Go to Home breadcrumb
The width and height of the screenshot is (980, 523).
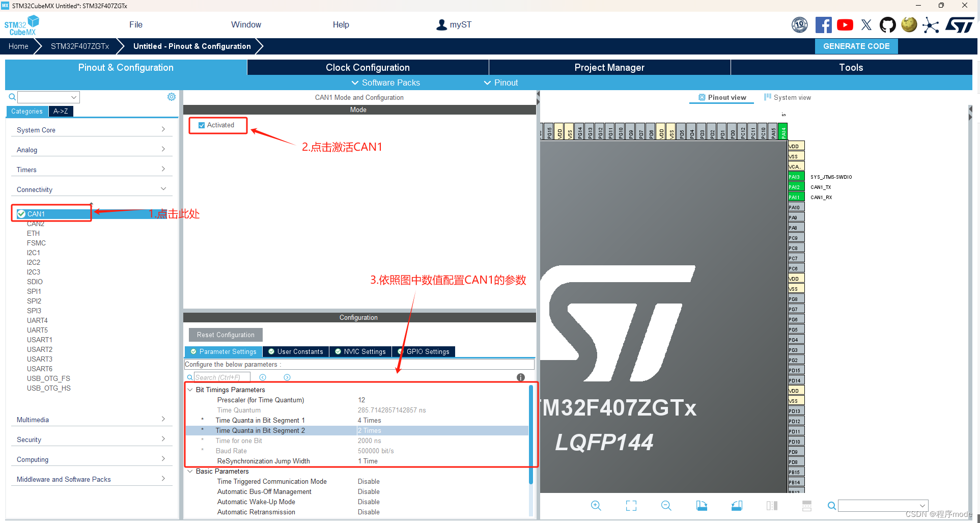point(18,46)
